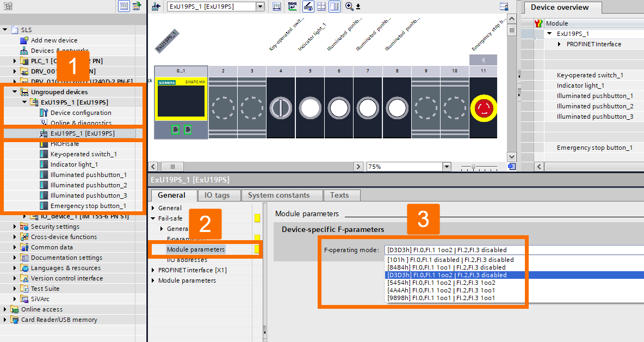Click the save layout arrow icon beside the magnifier

point(358,6)
